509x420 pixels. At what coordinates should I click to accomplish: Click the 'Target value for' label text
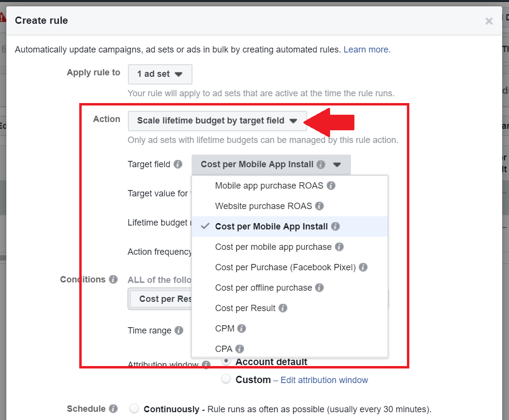(x=158, y=193)
